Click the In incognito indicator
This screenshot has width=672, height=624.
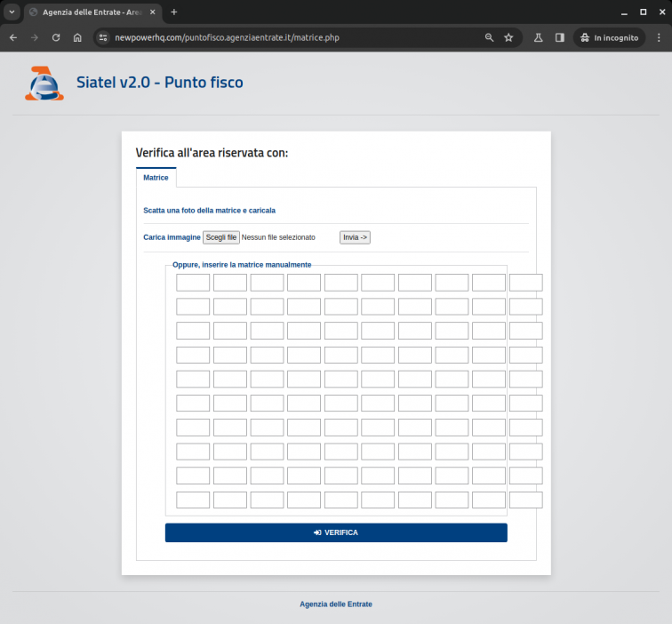[x=609, y=38]
